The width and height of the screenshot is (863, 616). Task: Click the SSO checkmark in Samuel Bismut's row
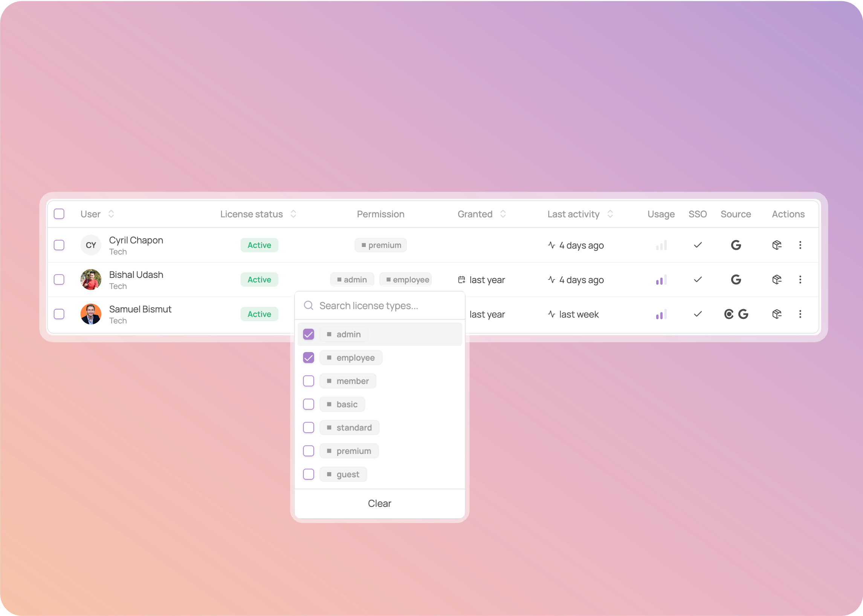(x=698, y=314)
